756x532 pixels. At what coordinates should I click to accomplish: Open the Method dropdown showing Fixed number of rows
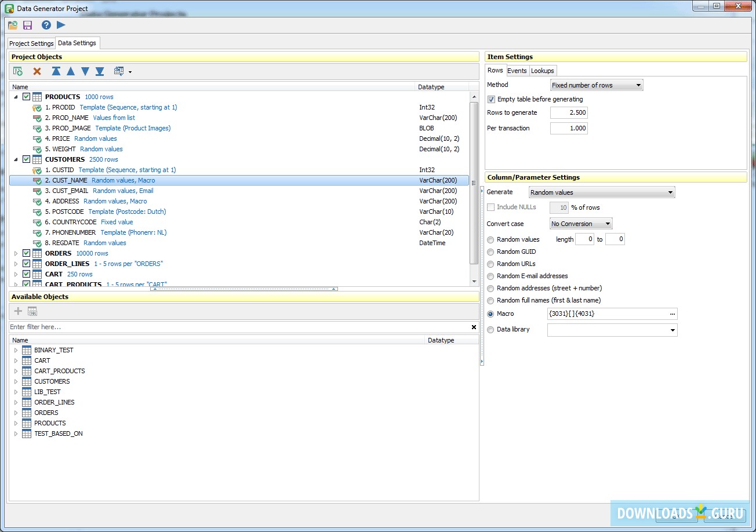tap(596, 85)
